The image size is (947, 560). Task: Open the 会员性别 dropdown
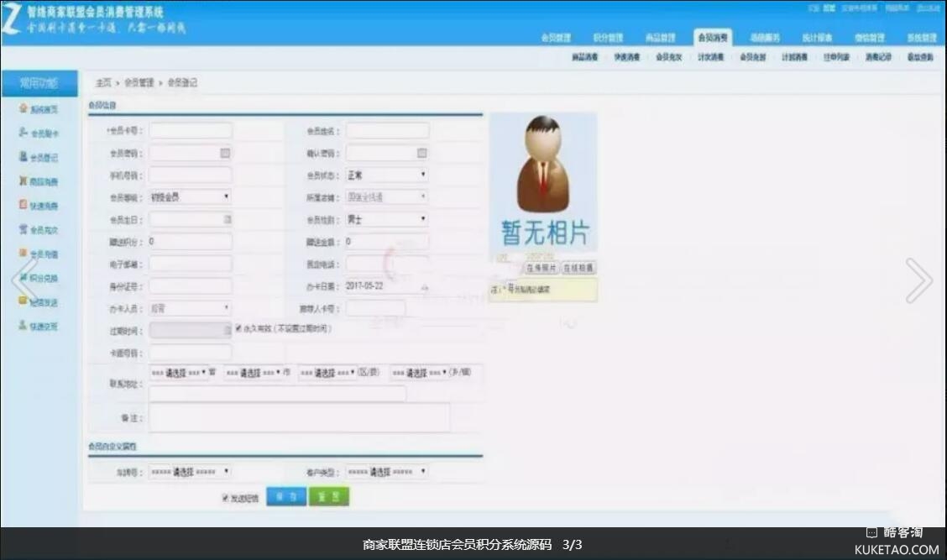387,219
